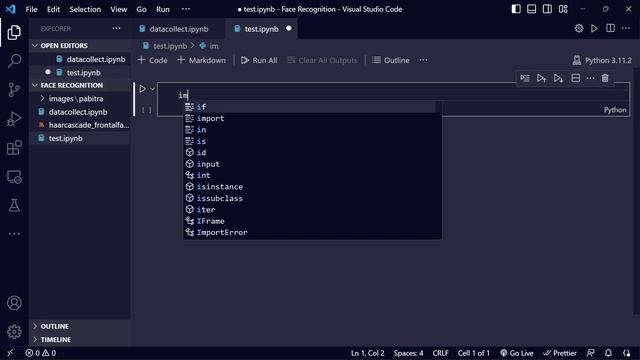Open the Run and Debug view
The image size is (640, 360).
(14, 119)
